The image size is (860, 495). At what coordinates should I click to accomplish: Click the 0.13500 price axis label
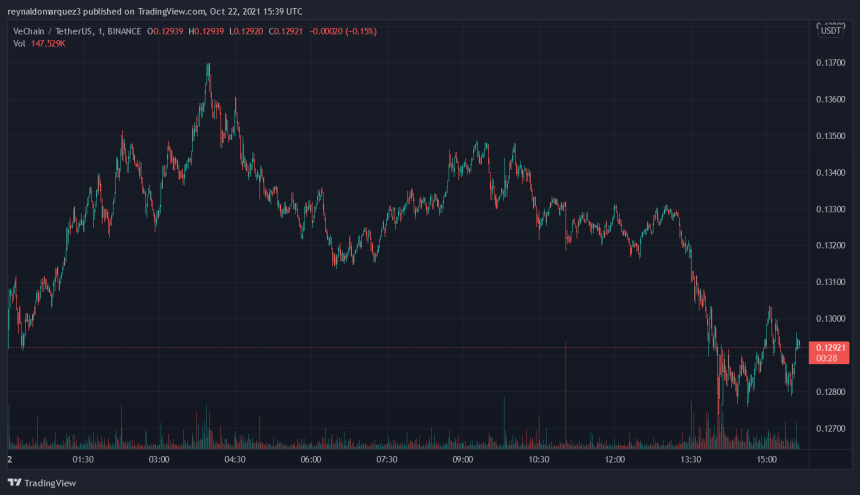[830, 136]
